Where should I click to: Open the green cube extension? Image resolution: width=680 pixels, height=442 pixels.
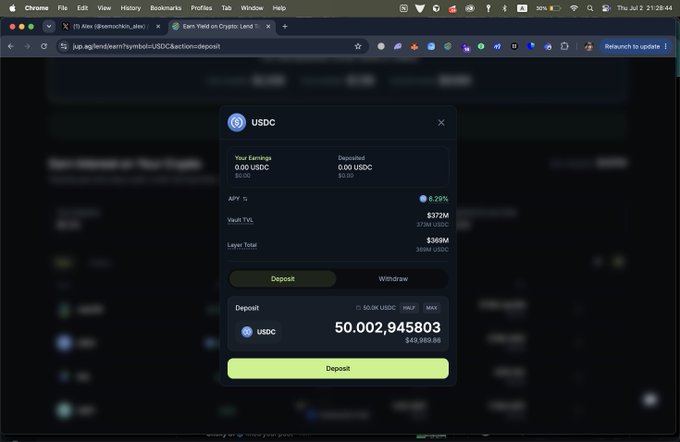pos(448,46)
